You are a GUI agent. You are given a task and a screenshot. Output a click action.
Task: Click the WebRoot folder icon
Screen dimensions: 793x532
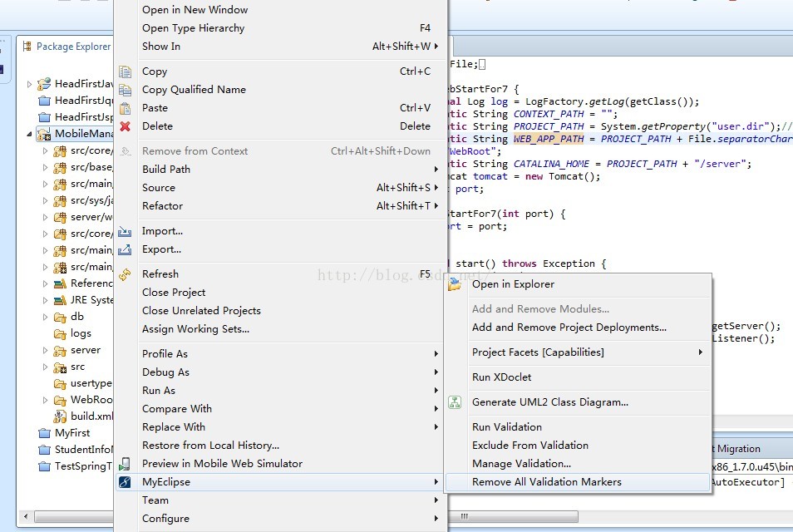coord(60,400)
